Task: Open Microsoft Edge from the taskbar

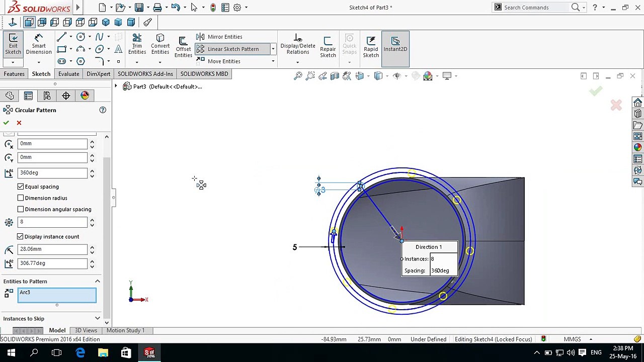Action: pos(80,353)
